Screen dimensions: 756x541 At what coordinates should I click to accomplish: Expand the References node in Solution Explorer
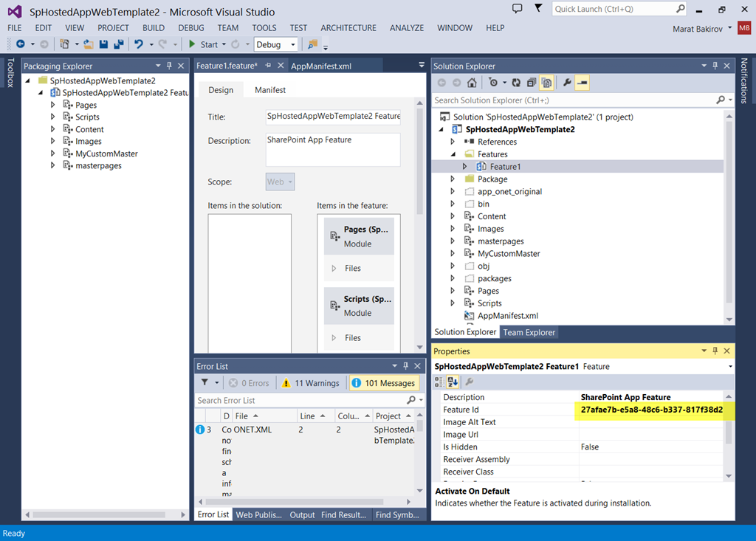coord(453,142)
